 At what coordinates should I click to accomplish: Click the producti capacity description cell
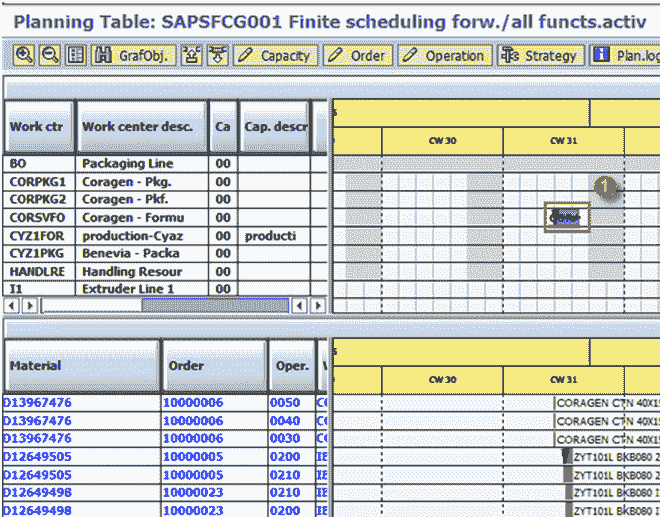click(x=274, y=236)
